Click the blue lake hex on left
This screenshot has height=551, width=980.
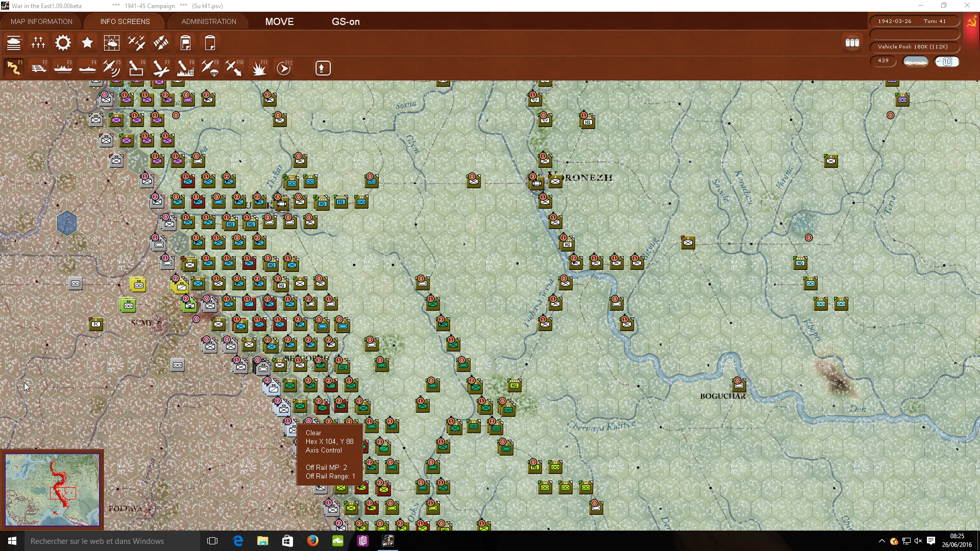click(67, 223)
